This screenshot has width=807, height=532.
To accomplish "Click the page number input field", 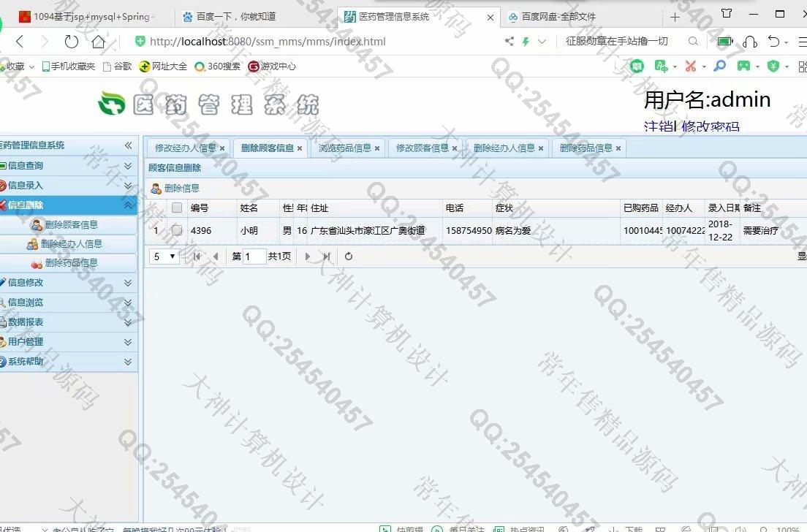I will 254,256.
